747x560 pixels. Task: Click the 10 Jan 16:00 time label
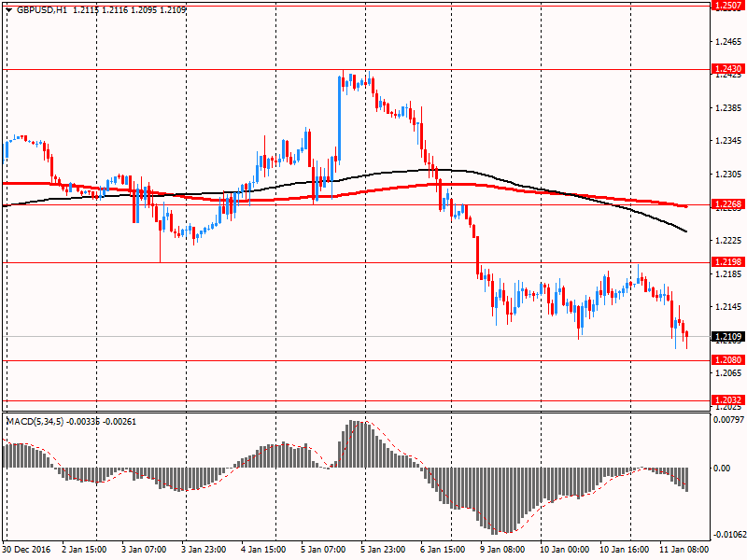pyautogui.click(x=624, y=549)
